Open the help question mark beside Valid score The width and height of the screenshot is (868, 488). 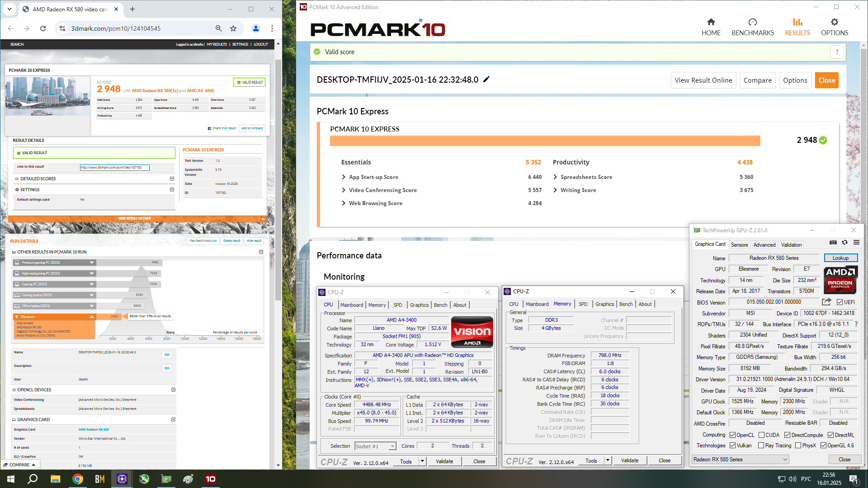pos(837,52)
